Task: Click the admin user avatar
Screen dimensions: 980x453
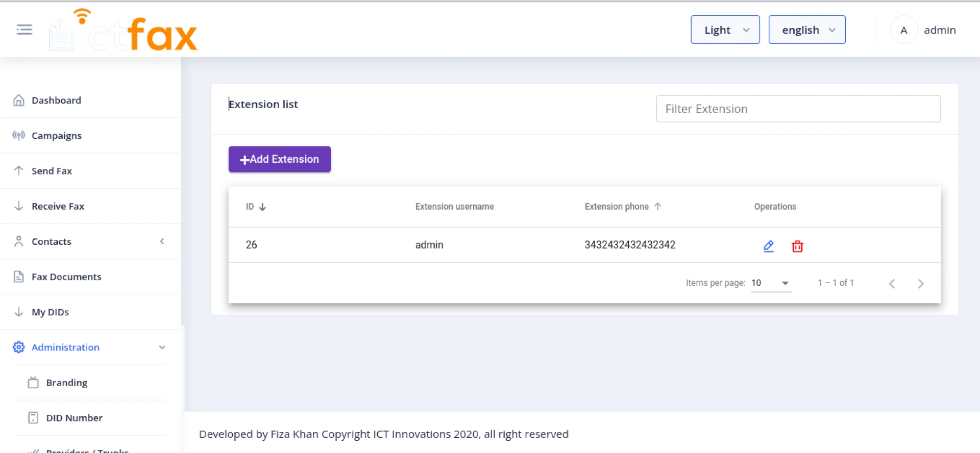Action: pyautogui.click(x=903, y=30)
